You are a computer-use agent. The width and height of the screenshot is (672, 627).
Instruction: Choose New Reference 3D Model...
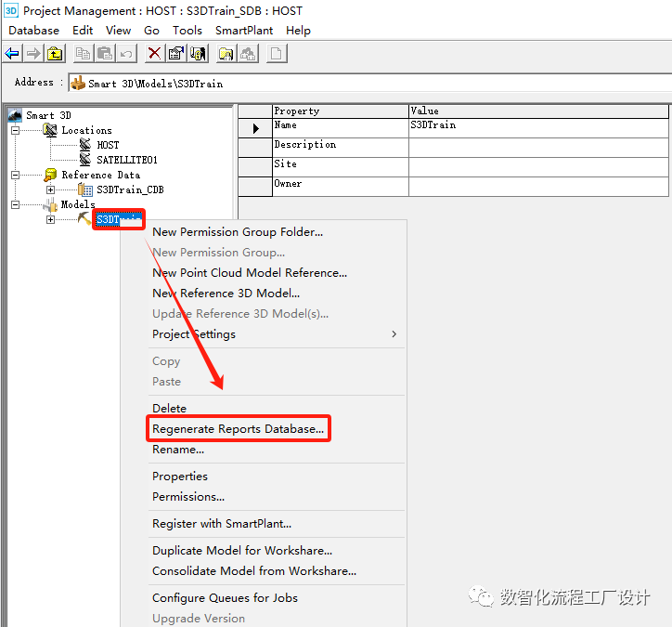pos(226,294)
